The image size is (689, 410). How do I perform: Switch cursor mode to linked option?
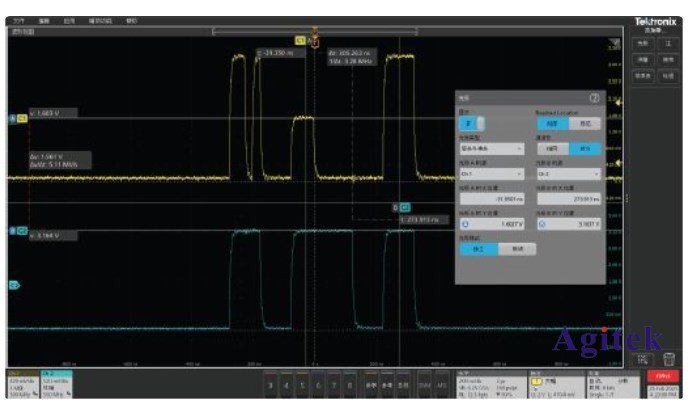tap(516, 248)
